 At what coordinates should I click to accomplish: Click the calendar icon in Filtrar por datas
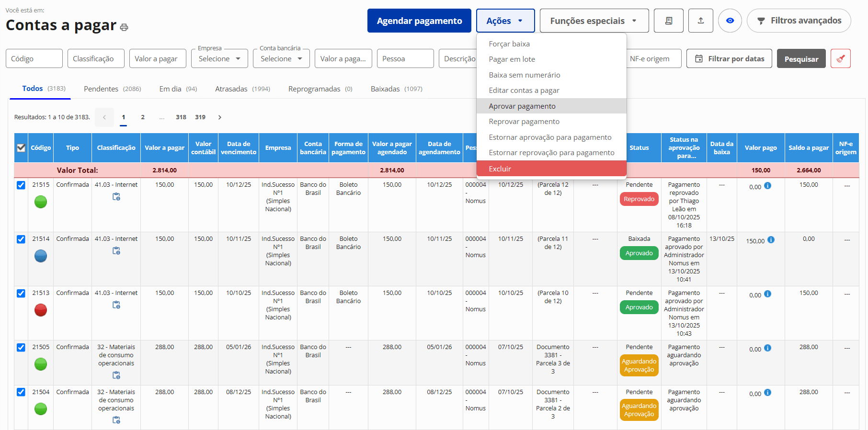(699, 58)
